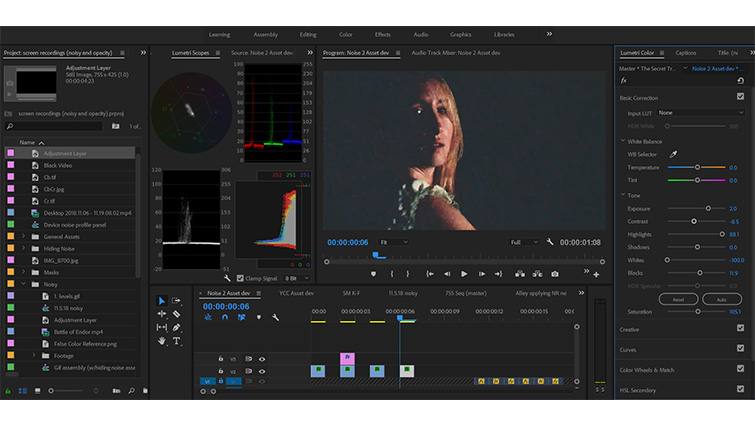Viewport: 755px width, 425px height.
Task: Click the Tone Auto button
Action: pos(721,299)
